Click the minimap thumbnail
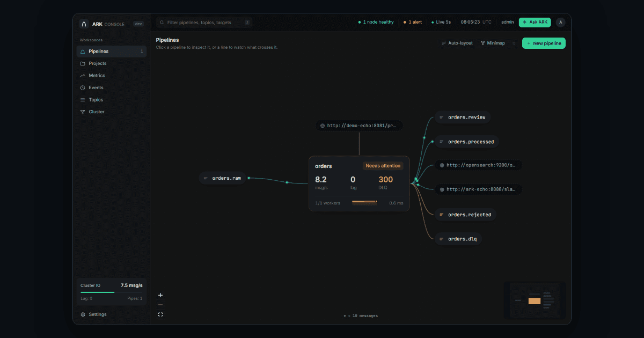Viewport: 644px width, 338px height. tap(535, 300)
